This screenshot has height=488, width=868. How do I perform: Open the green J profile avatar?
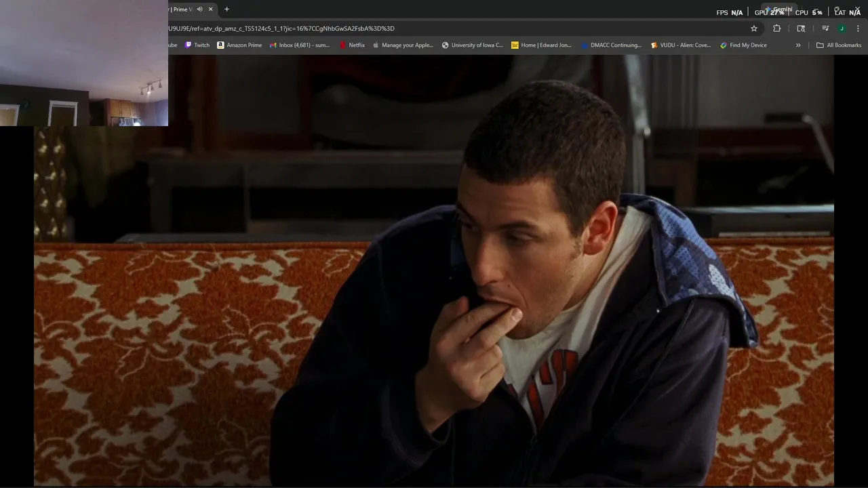point(842,28)
